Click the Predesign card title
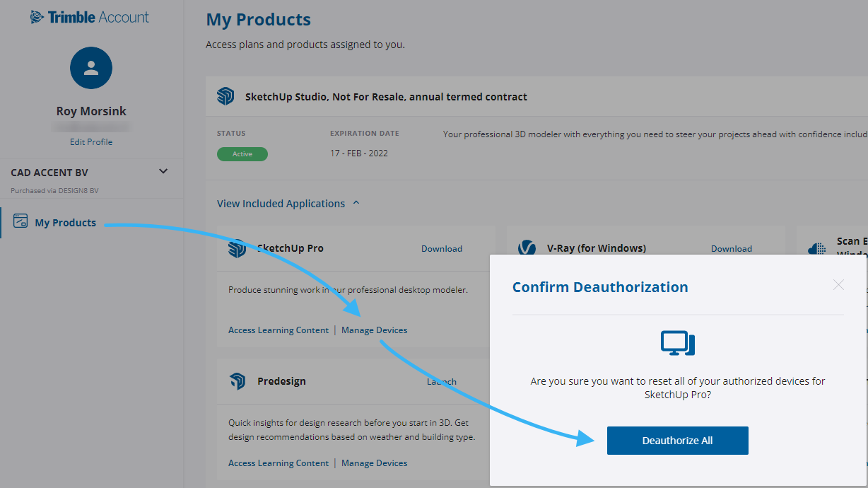This screenshot has height=488, width=868. tap(282, 382)
